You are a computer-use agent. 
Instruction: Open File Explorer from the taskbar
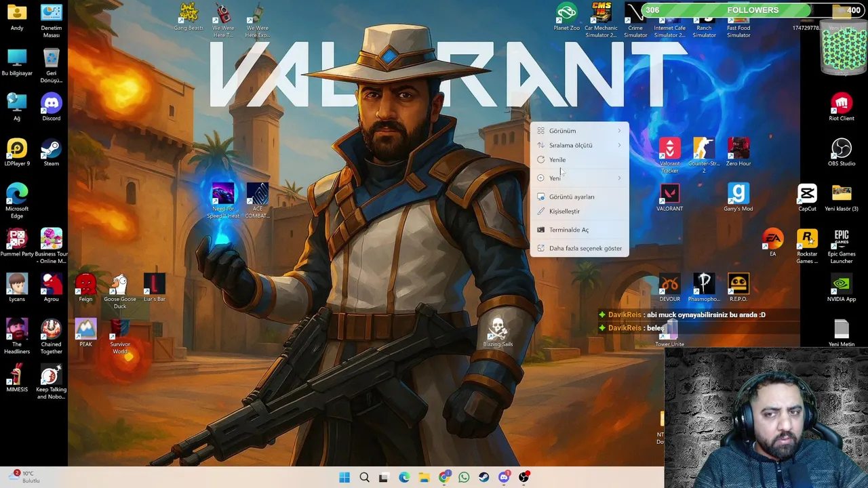[x=424, y=478]
